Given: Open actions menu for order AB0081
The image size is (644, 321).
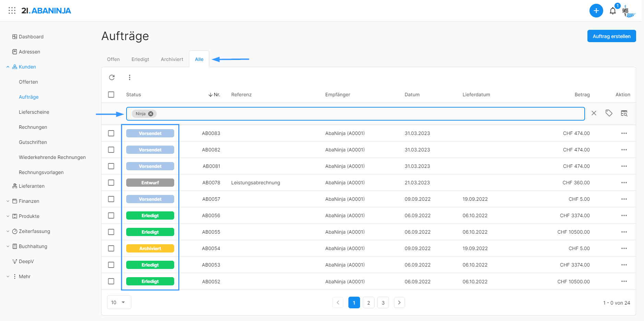Looking at the screenshot, I should click(624, 166).
